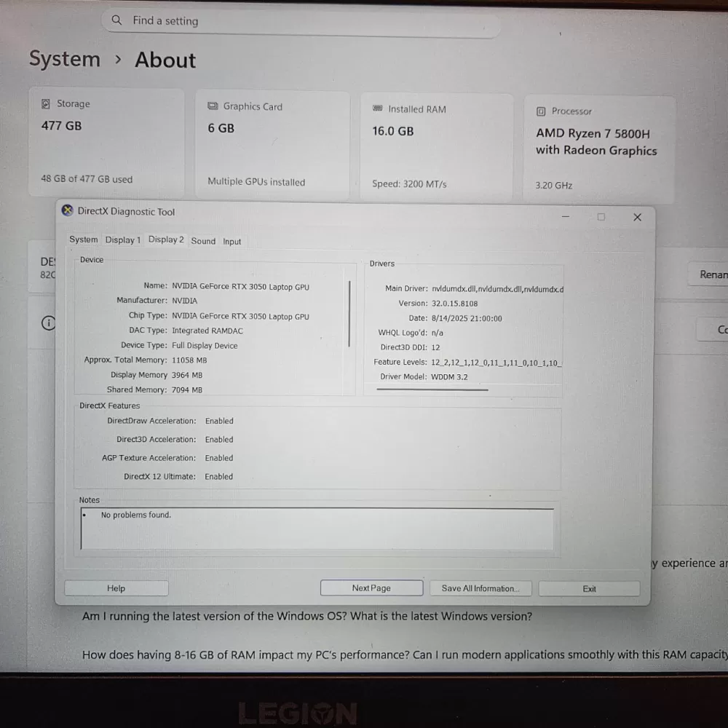This screenshot has height=728, width=728.
Task: Close the DirectX Diagnostic Tool window
Action: coord(637,217)
